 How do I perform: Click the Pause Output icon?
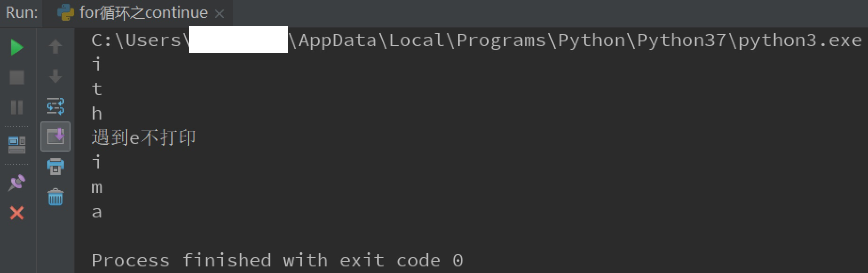17,107
